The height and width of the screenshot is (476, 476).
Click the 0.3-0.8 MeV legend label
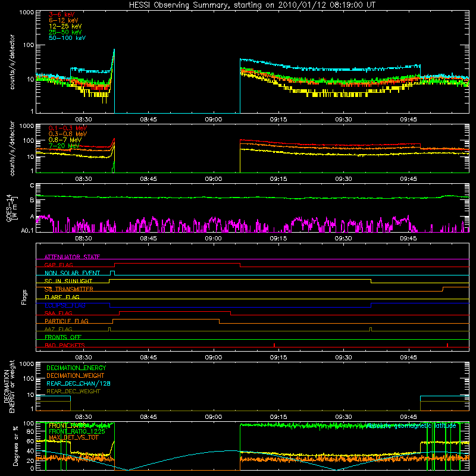[68, 134]
